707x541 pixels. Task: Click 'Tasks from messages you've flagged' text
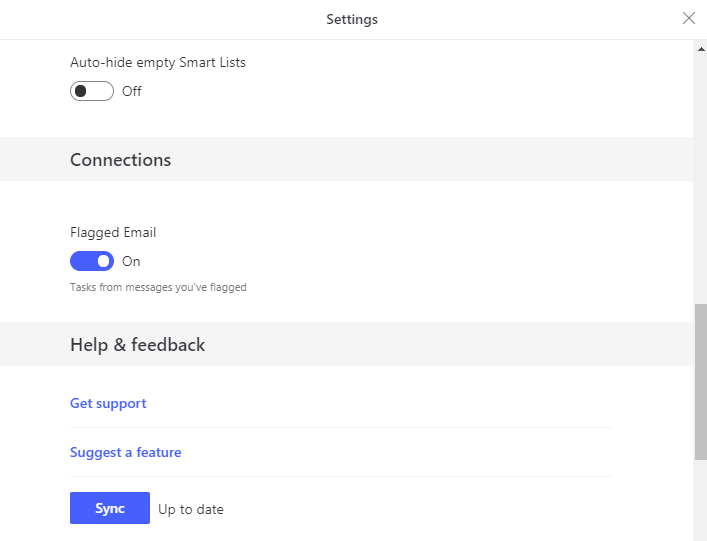click(158, 287)
